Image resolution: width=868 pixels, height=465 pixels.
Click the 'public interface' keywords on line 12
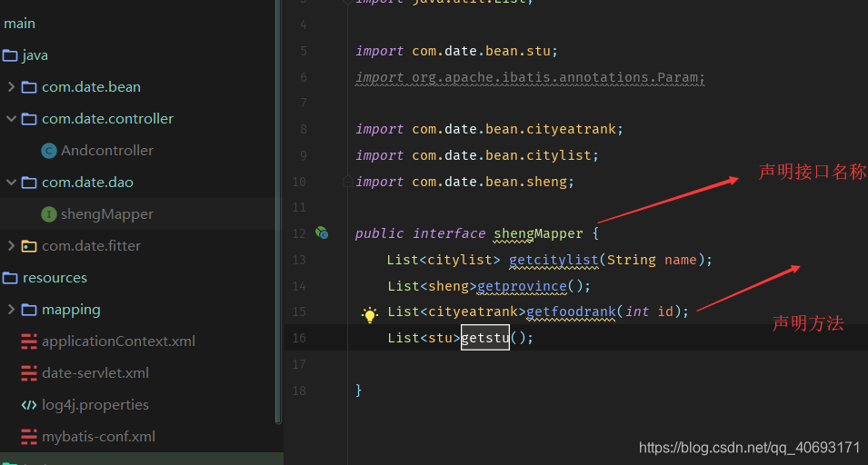(420, 234)
